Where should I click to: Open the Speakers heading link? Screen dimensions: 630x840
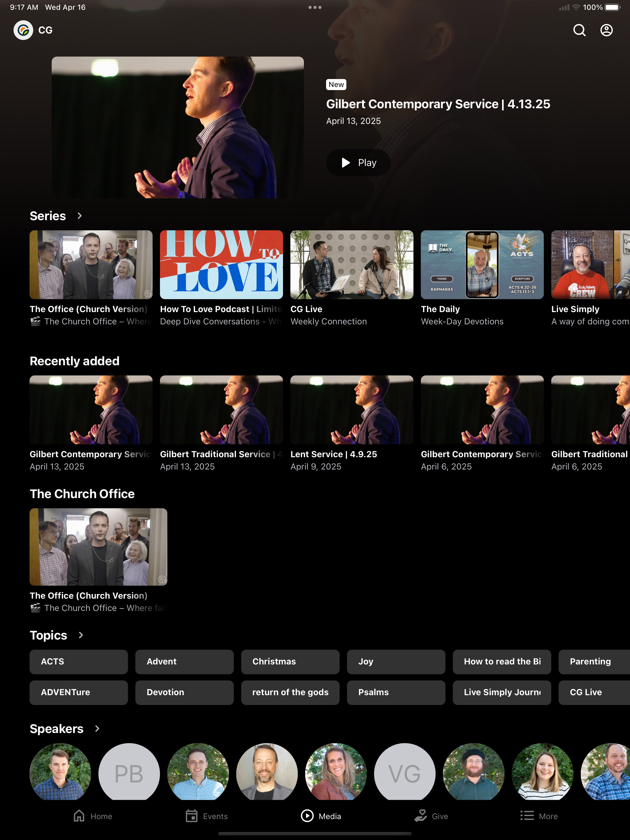tap(57, 728)
